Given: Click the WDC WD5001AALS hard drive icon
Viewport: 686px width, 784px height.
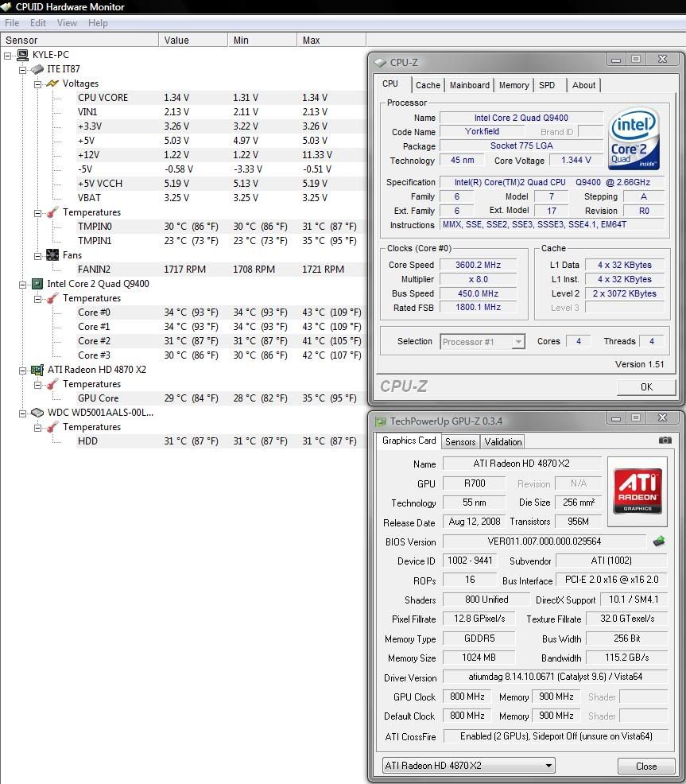Looking at the screenshot, I should tap(37, 413).
